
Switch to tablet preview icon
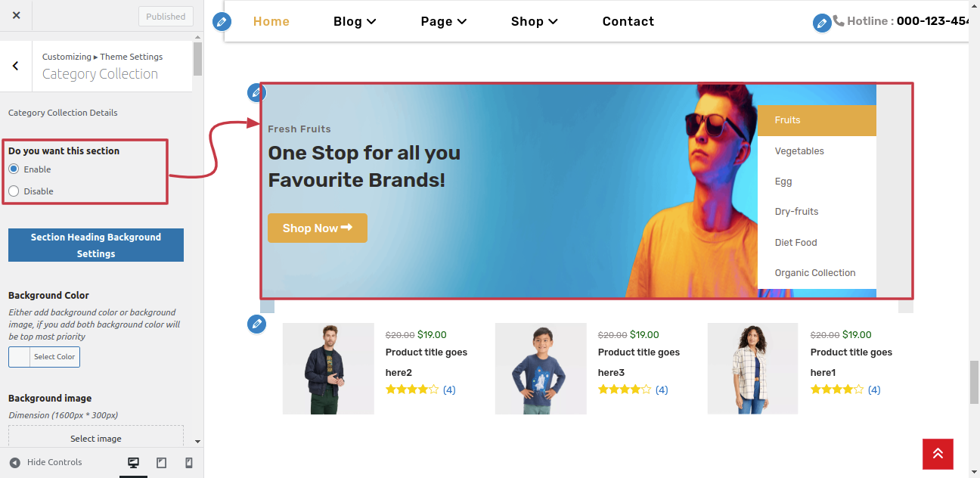pyautogui.click(x=161, y=463)
